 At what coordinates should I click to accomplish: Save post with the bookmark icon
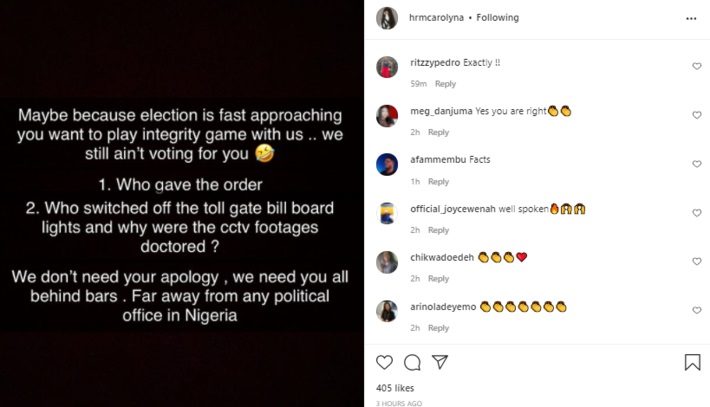pos(692,362)
